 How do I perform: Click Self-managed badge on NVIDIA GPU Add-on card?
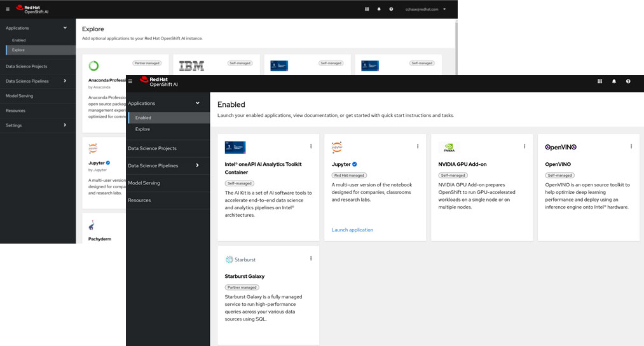point(453,175)
